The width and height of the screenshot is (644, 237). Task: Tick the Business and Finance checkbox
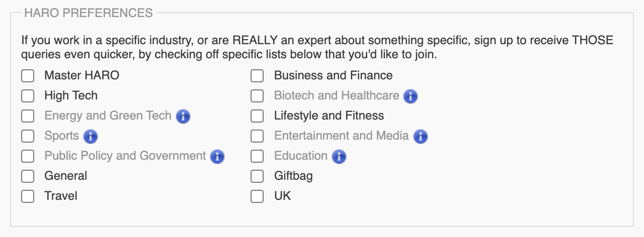[x=257, y=76]
